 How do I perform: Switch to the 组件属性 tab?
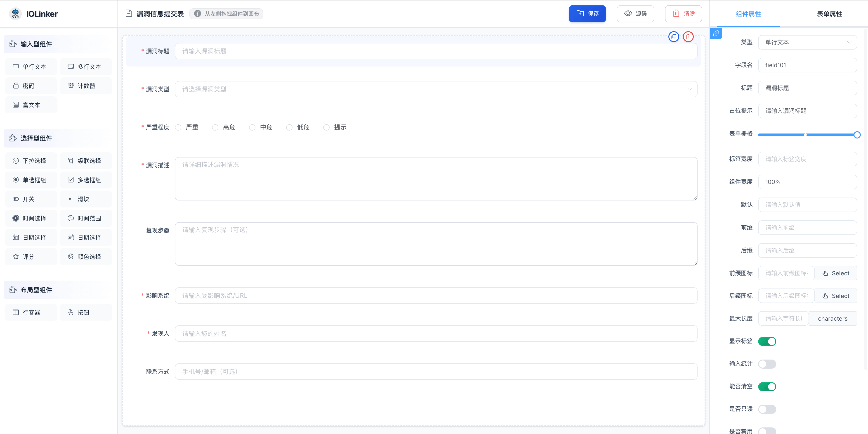click(748, 14)
